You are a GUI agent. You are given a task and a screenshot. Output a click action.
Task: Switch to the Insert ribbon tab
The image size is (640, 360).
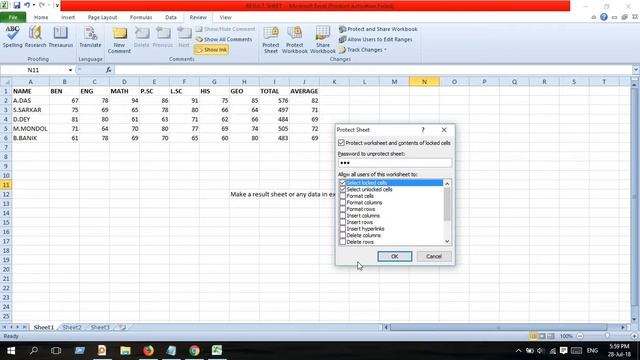(68, 18)
